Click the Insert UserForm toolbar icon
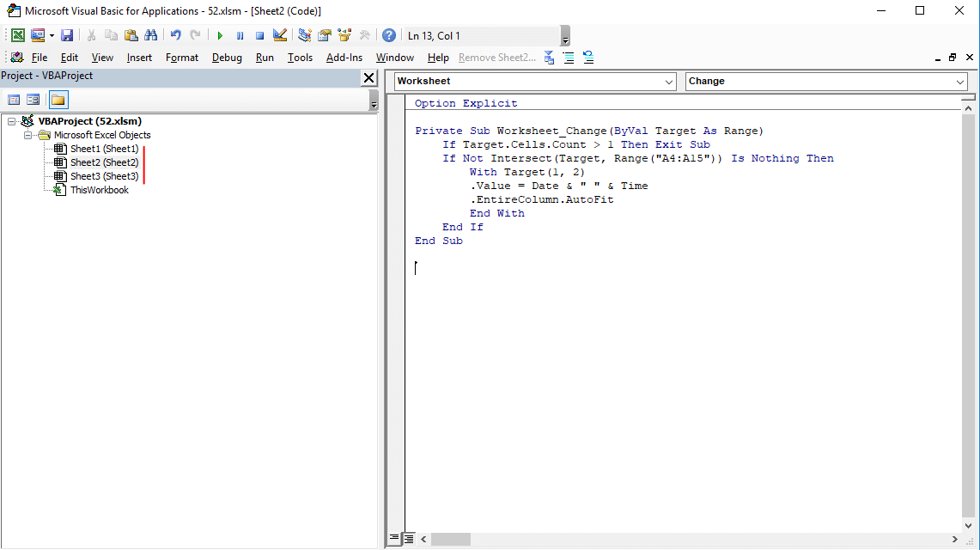980x550 pixels. (38, 35)
